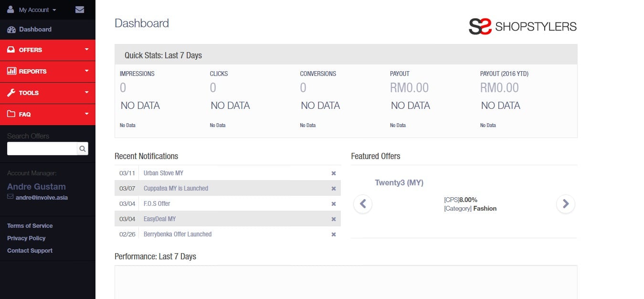Expand the FAQ menu arrow

pos(87,114)
